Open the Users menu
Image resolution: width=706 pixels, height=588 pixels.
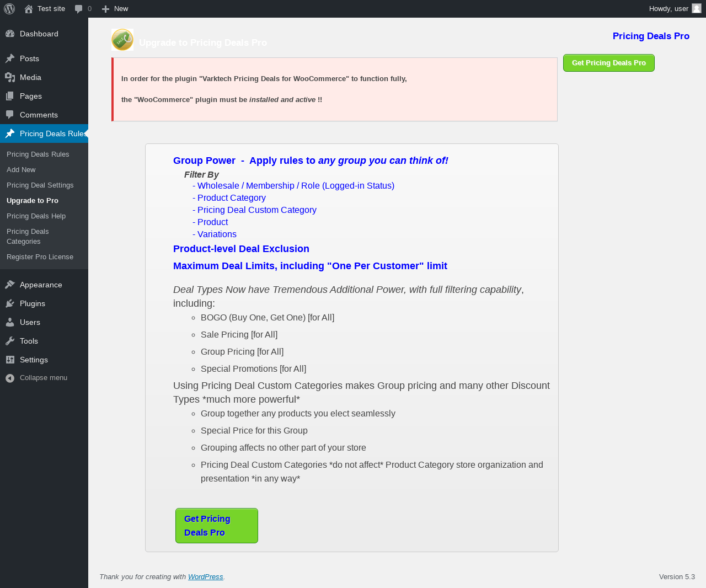point(44,322)
